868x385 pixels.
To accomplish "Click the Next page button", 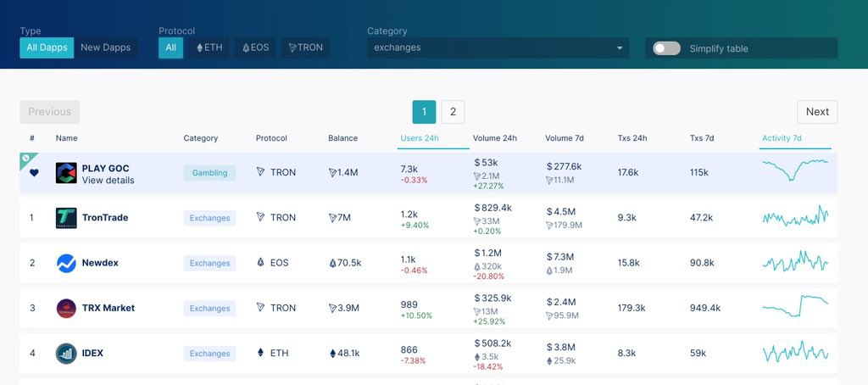I will 817,112.
